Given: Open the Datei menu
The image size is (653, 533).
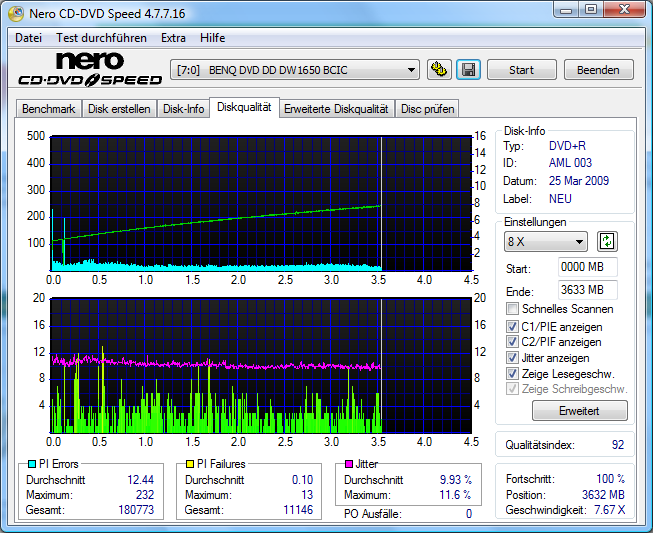Looking at the screenshot, I should (28, 38).
